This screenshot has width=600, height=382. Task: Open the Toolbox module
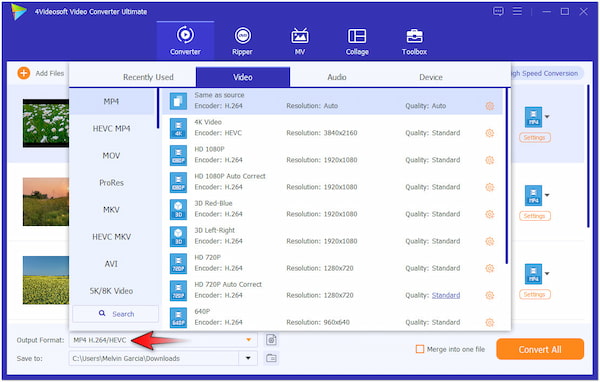(414, 40)
